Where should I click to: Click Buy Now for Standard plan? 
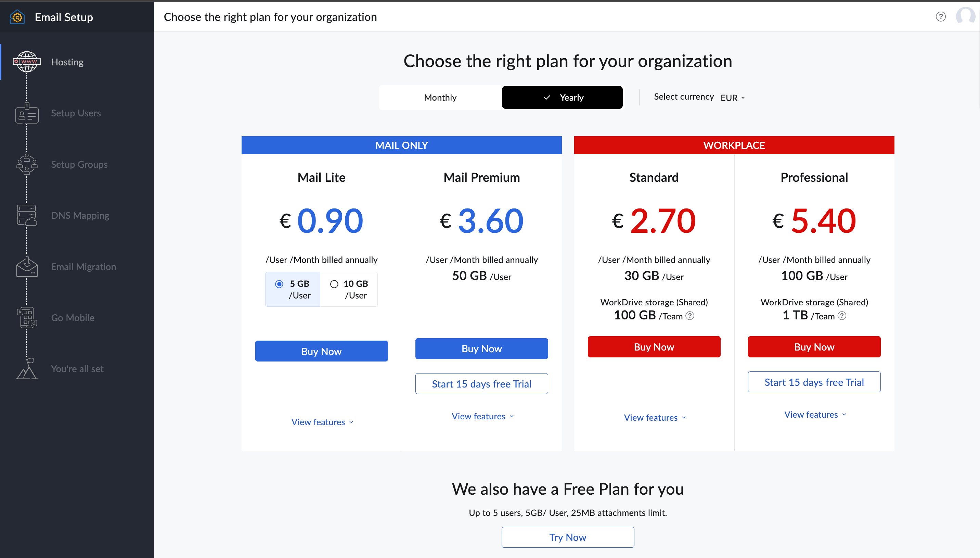coord(654,347)
